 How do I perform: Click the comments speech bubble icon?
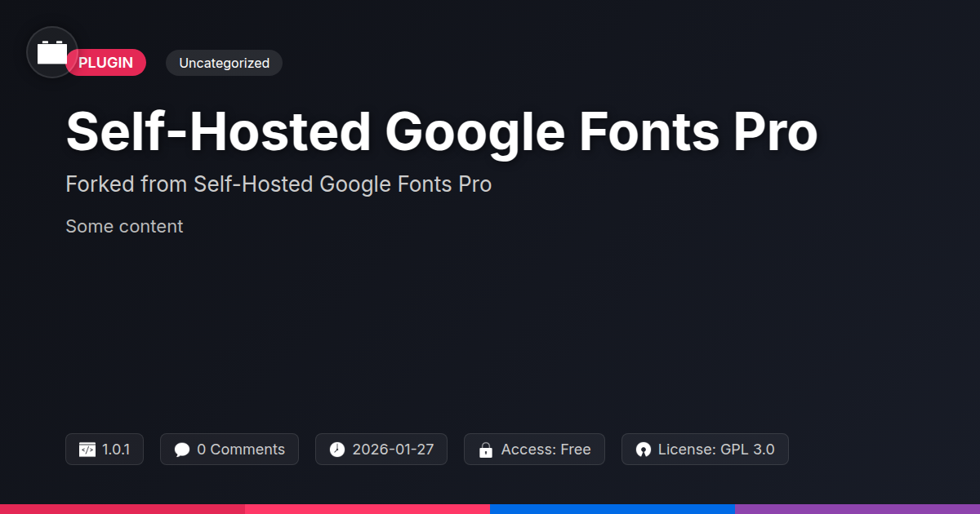182,450
